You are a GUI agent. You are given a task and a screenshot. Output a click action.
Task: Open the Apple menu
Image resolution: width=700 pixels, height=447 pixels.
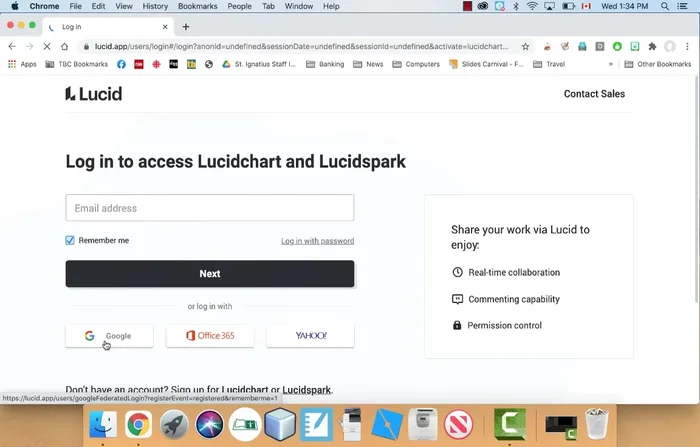(x=15, y=6)
